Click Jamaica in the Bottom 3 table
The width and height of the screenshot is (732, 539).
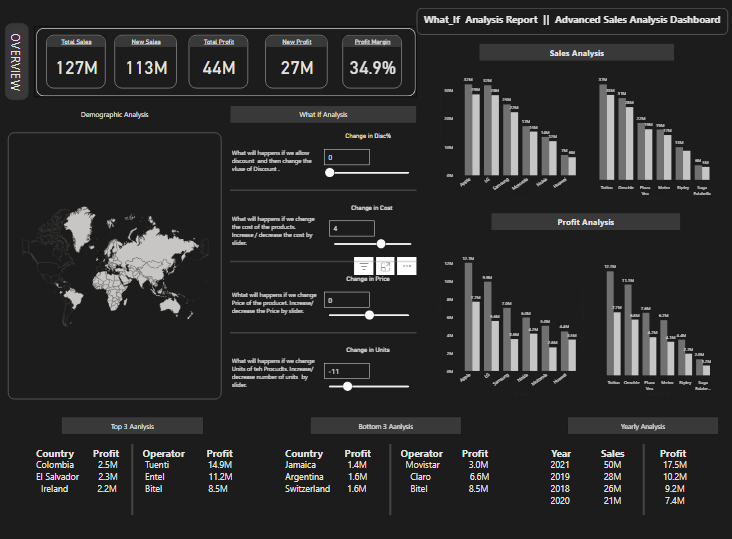(304, 465)
